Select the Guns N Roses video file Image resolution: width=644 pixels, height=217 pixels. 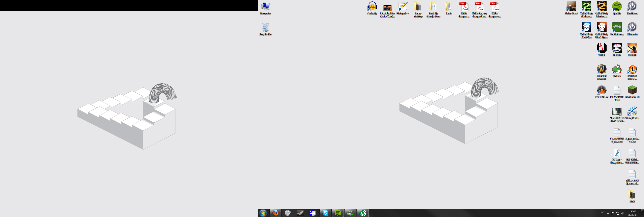click(x=617, y=114)
